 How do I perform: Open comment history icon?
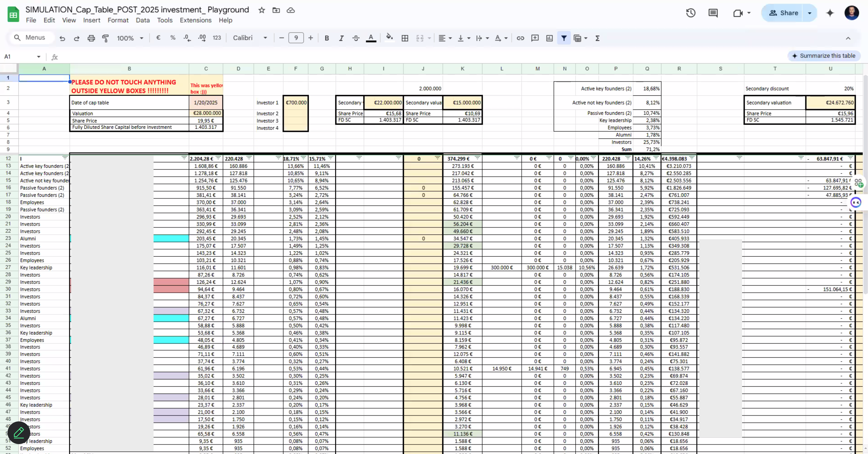713,13
